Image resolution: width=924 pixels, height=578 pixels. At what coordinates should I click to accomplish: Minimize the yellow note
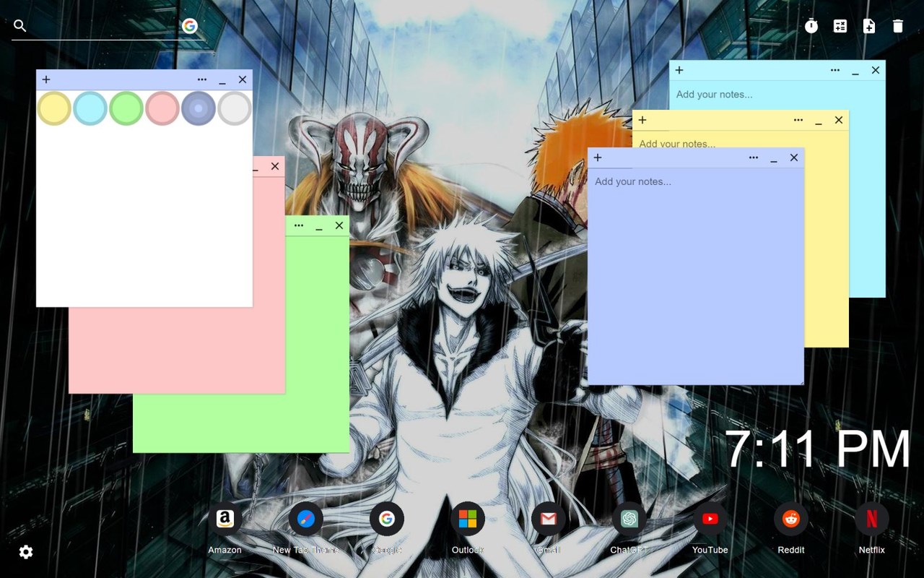[x=819, y=120]
